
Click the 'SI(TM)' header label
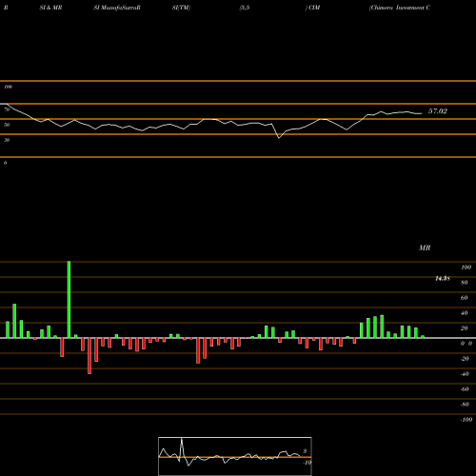181,8
